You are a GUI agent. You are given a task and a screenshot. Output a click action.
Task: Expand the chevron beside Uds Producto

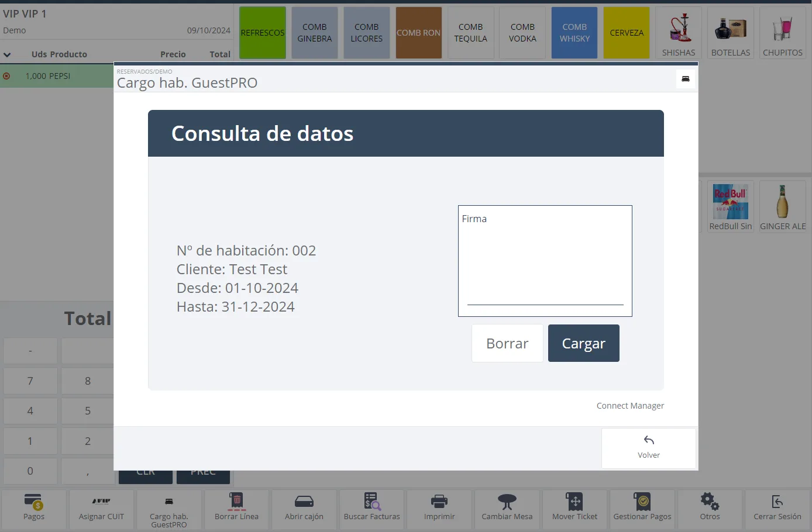(7, 55)
